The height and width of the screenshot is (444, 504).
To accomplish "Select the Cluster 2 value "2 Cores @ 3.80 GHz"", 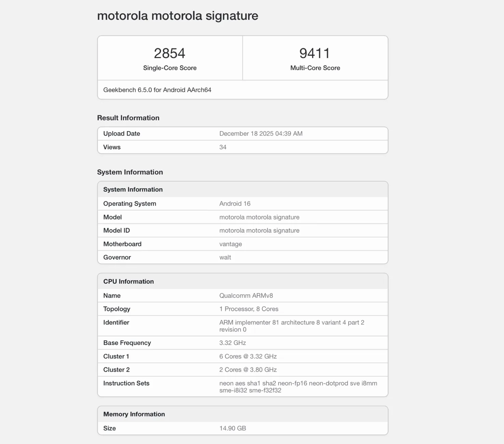I will [x=248, y=370].
